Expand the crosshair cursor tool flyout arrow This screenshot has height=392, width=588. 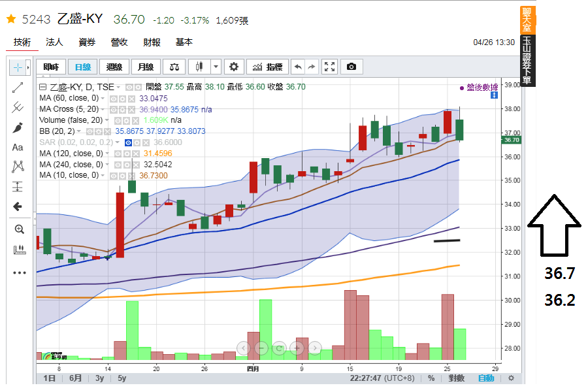(x=28, y=67)
